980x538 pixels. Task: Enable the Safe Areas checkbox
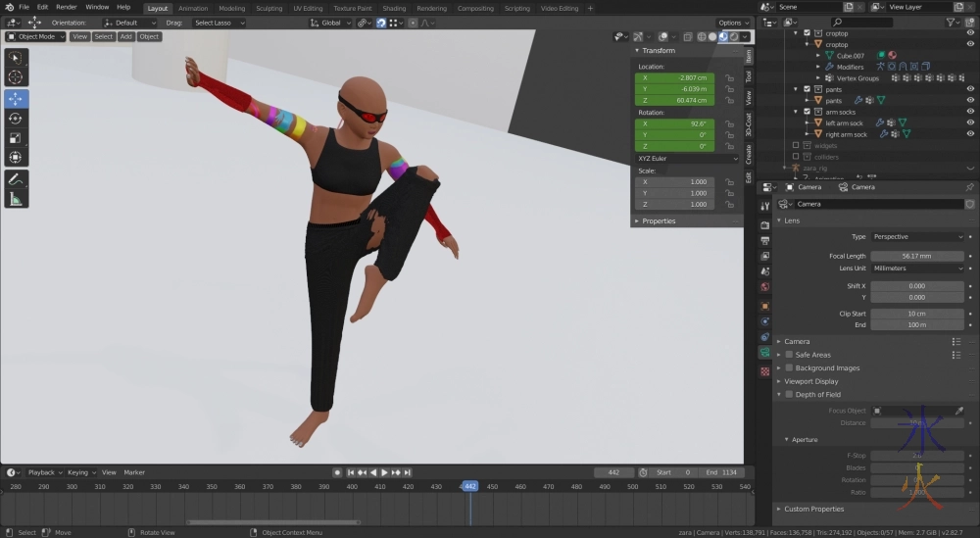click(789, 355)
